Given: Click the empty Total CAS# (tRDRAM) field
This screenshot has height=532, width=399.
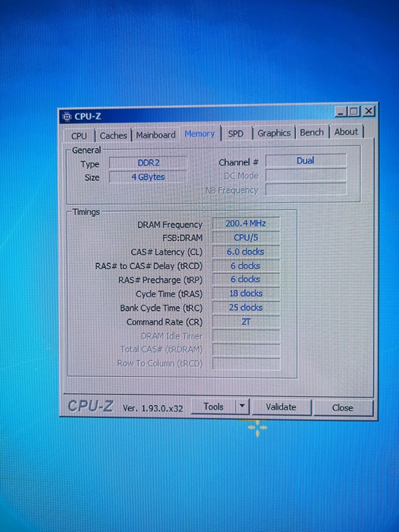Looking at the screenshot, I should 246,349.
